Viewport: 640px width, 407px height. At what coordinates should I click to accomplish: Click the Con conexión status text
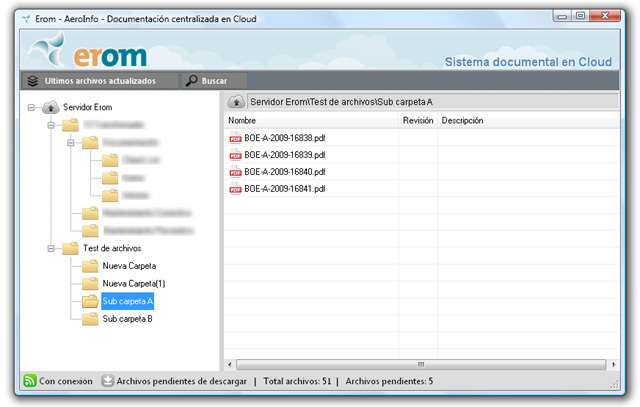(x=65, y=381)
